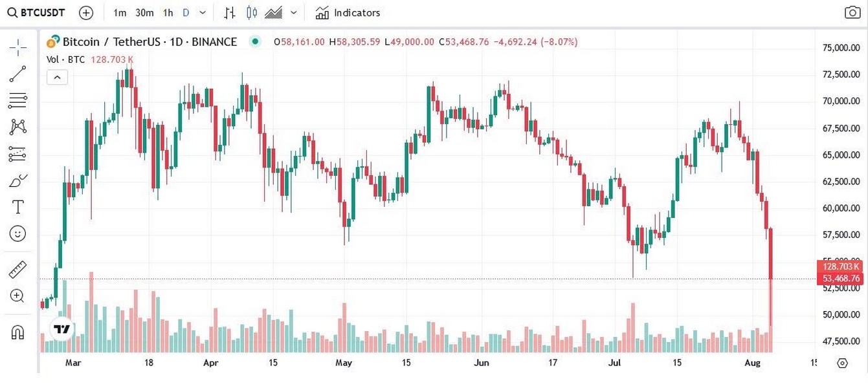This screenshot has height=388, width=868.
Task: Open the emoji icons tool
Action: click(x=17, y=233)
